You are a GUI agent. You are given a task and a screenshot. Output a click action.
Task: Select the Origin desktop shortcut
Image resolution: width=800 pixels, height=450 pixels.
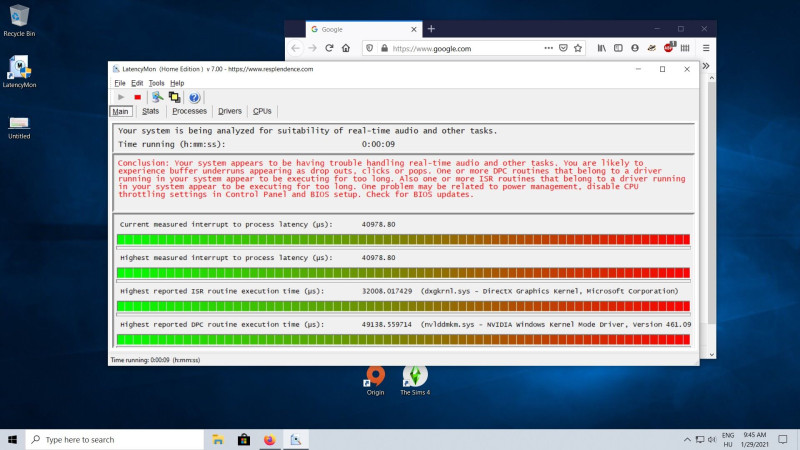(376, 381)
